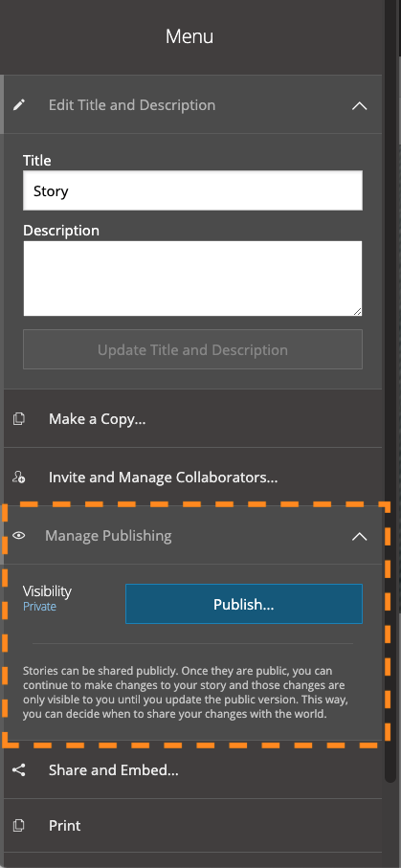Click the share icon

tap(19, 770)
